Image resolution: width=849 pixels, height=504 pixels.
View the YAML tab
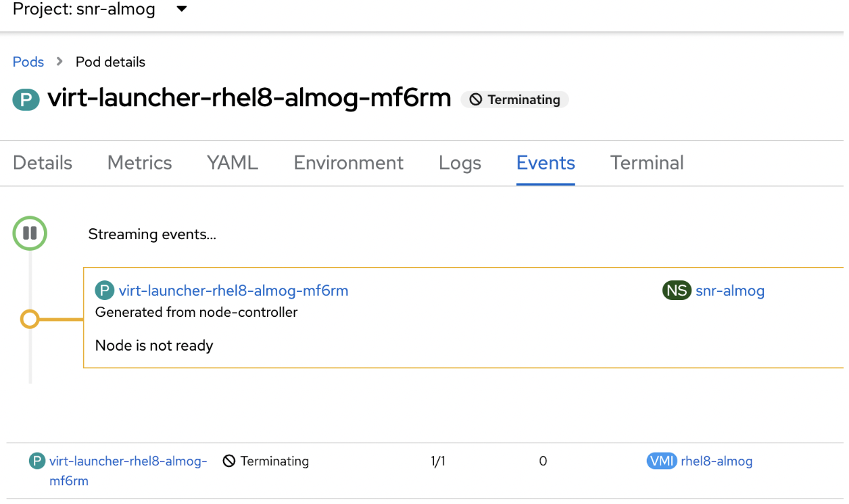click(233, 163)
